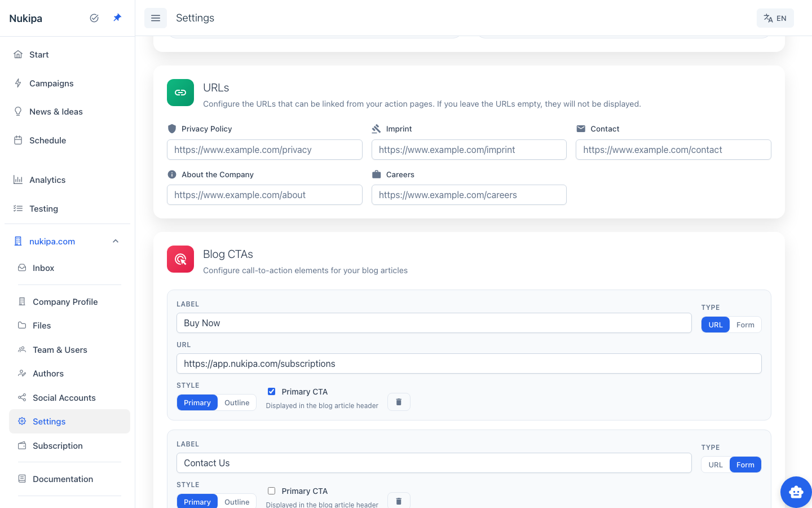Uncheck Primary CTA for Buy Now
812x508 pixels.
point(271,391)
